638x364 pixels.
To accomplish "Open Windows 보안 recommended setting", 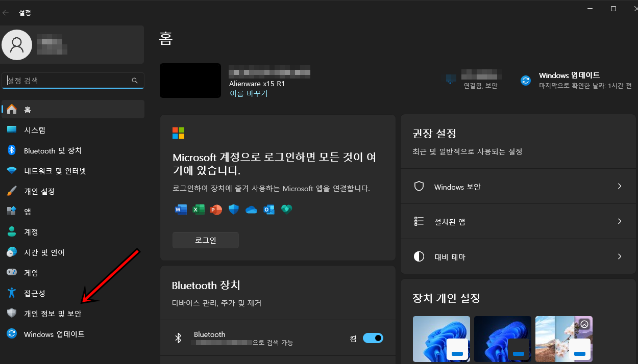I will click(519, 187).
